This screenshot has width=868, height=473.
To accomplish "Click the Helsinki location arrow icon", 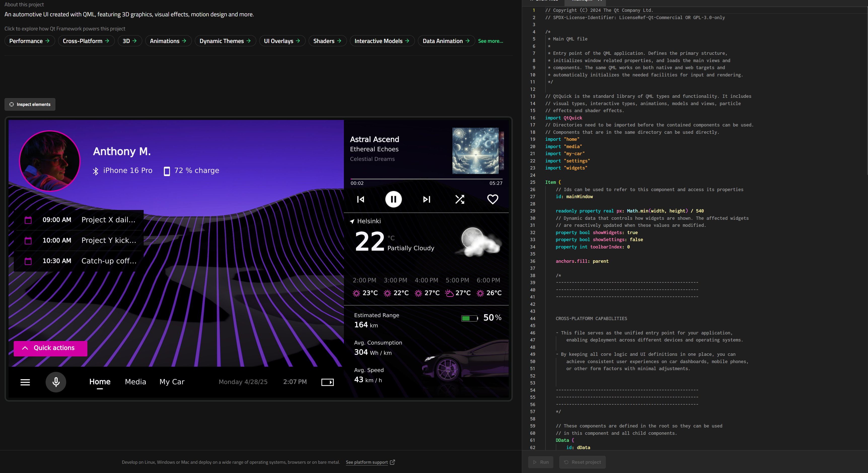I will (352, 221).
